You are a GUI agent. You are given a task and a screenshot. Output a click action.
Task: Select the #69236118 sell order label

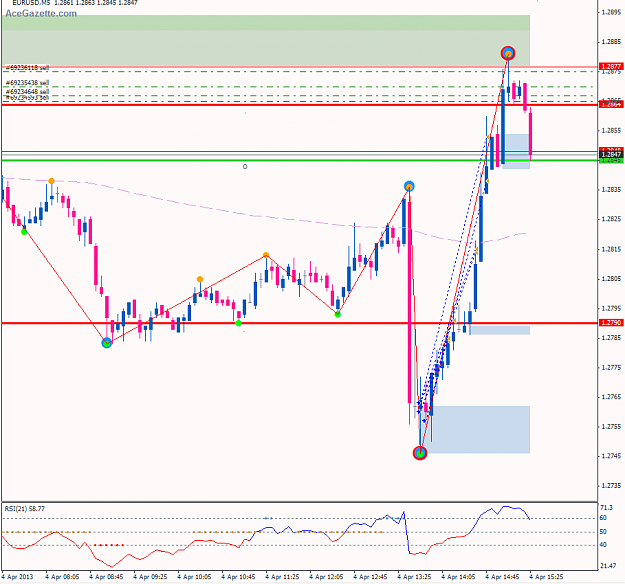[28, 68]
